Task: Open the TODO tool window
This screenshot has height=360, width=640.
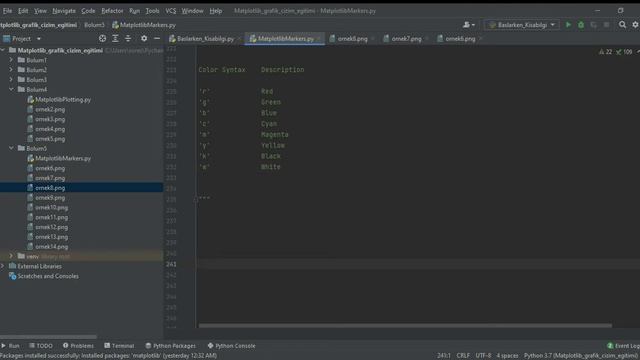Action: (41, 346)
